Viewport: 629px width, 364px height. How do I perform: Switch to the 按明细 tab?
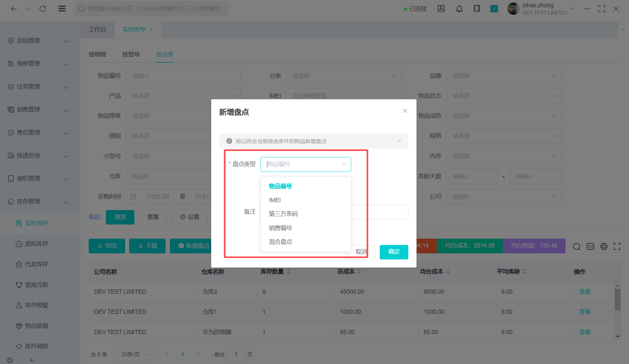tap(97, 54)
